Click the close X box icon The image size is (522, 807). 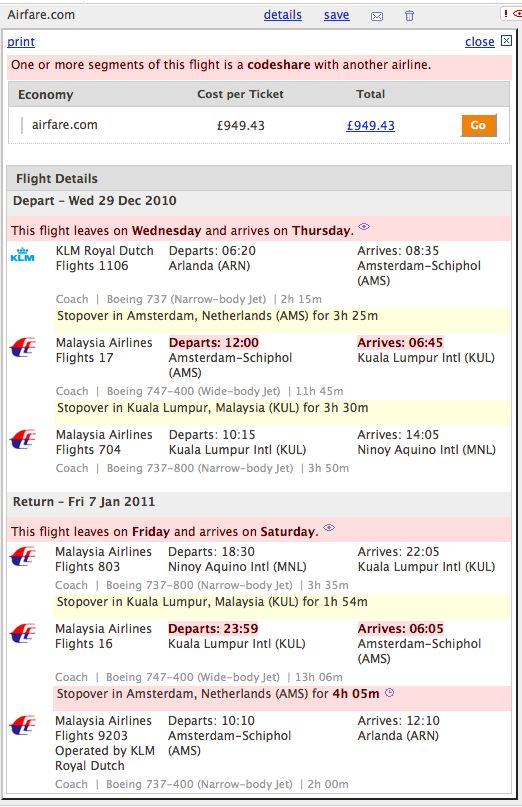507,41
